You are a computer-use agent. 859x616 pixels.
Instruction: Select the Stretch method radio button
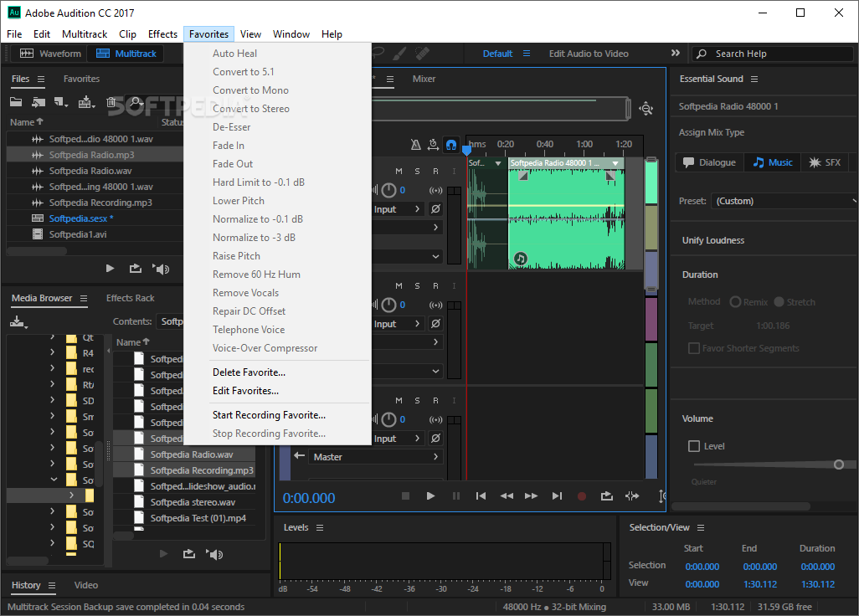coord(779,302)
